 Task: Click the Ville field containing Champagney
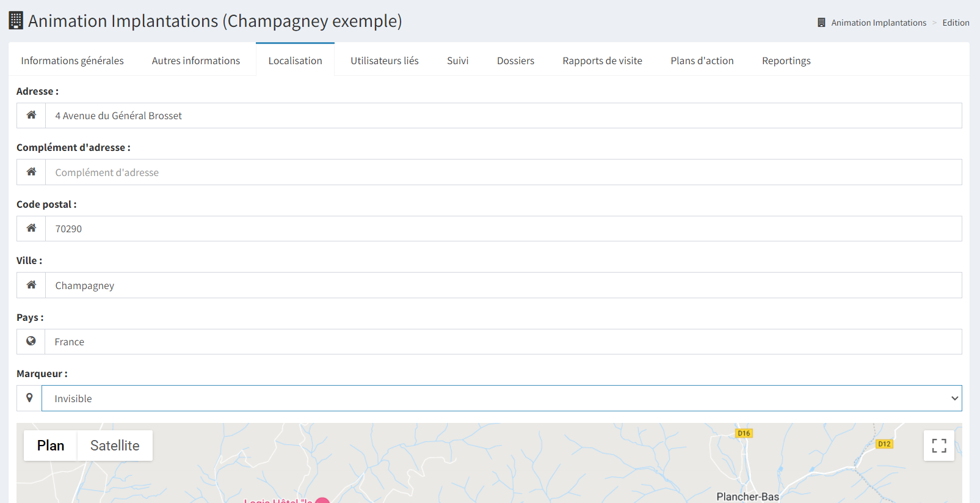coord(504,285)
